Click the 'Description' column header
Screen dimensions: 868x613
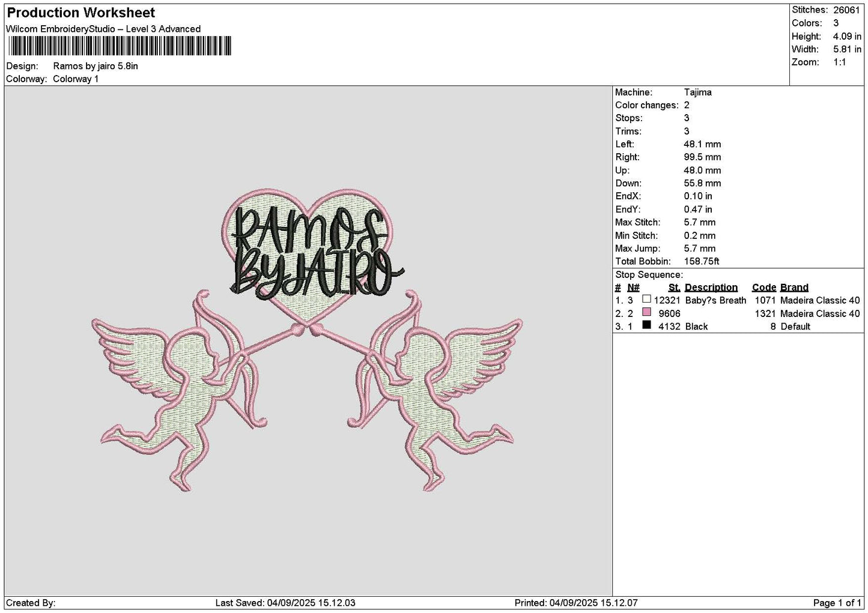coord(711,288)
